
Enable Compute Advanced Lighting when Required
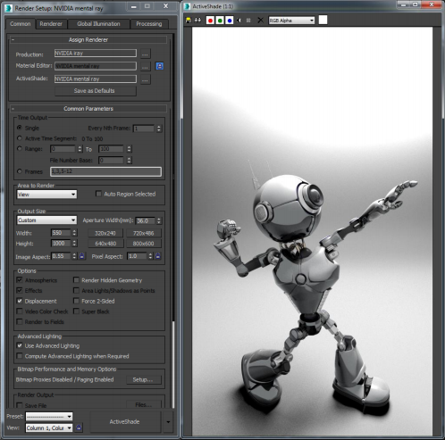point(19,356)
